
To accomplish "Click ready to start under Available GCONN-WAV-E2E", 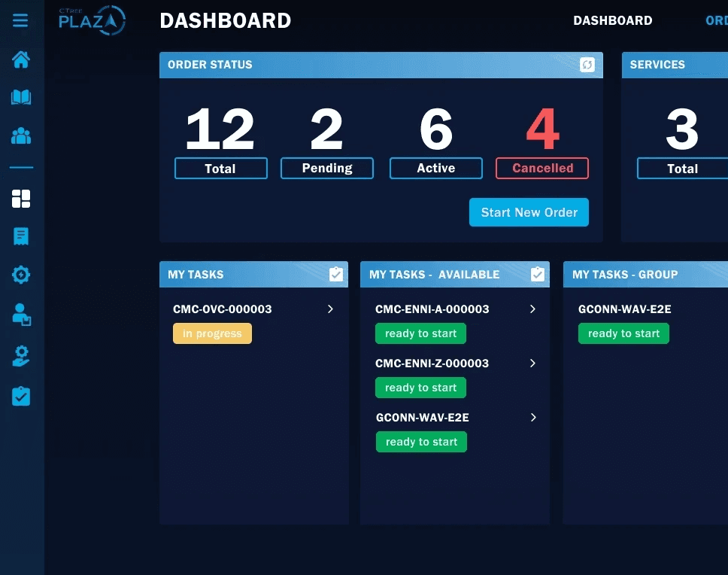I will 421,442.
